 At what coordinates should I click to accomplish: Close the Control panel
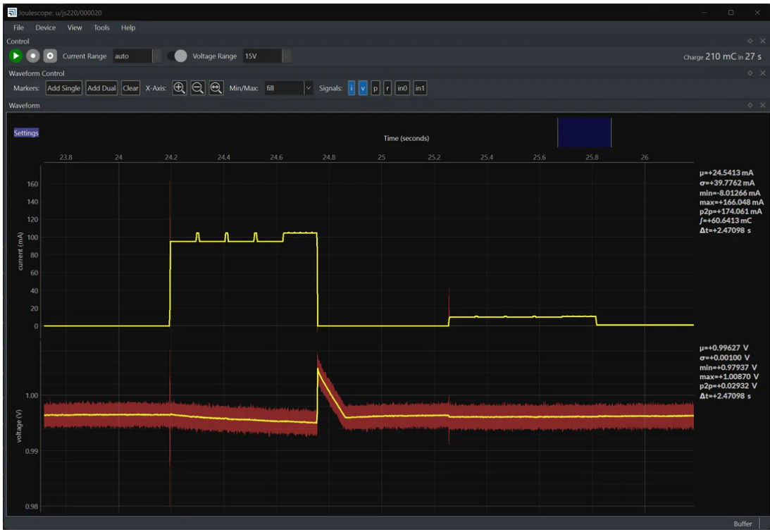point(763,42)
